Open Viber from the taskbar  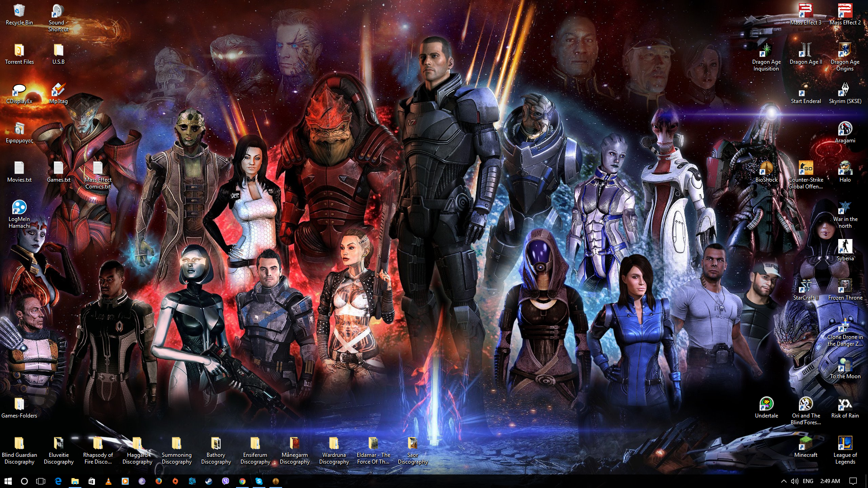click(225, 481)
